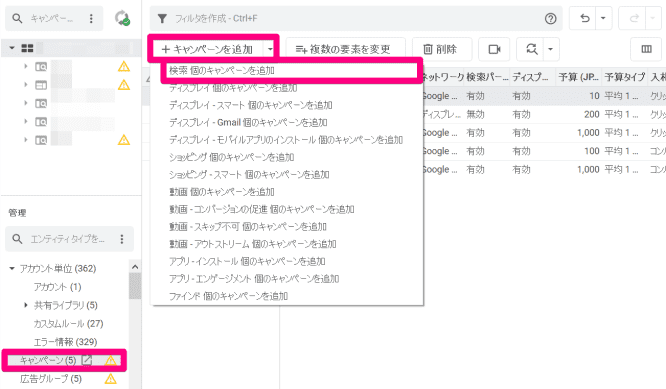
Task: Click open-in-new icon next to キャンペーン (5)
Action: (x=87, y=360)
